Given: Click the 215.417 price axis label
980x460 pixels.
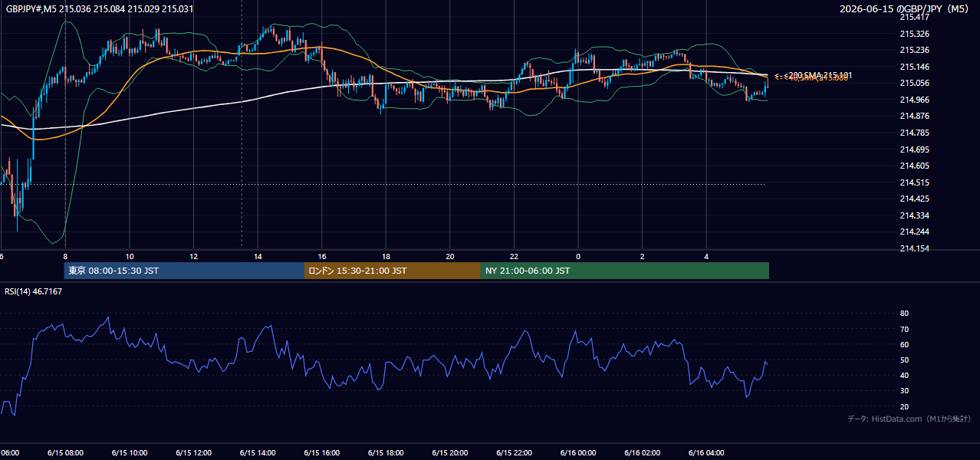Looking at the screenshot, I should pyautogui.click(x=915, y=17).
